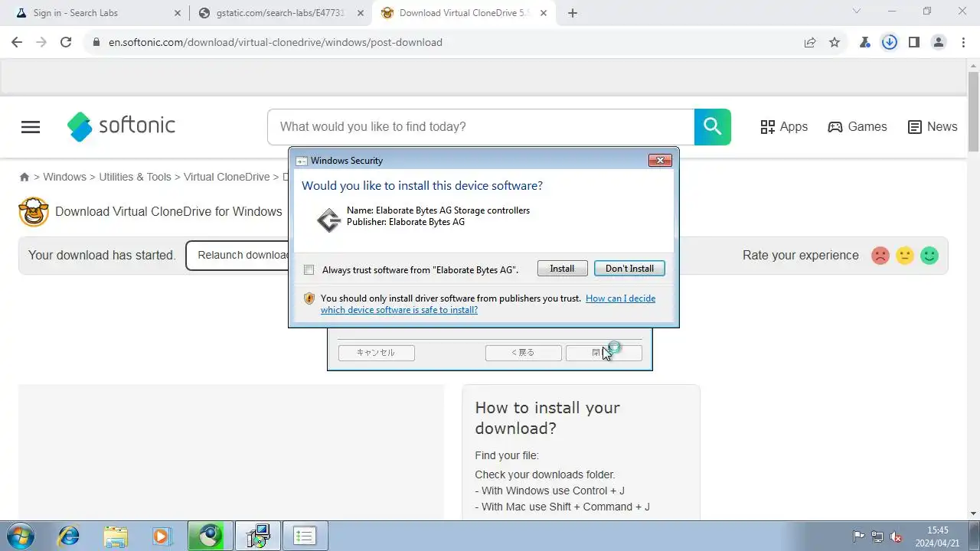Rate experience with red sad face

tap(880, 256)
